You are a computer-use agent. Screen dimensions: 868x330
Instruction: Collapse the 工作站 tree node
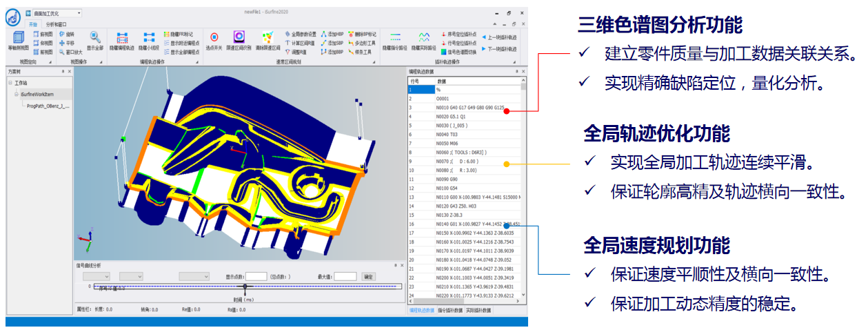point(10,83)
